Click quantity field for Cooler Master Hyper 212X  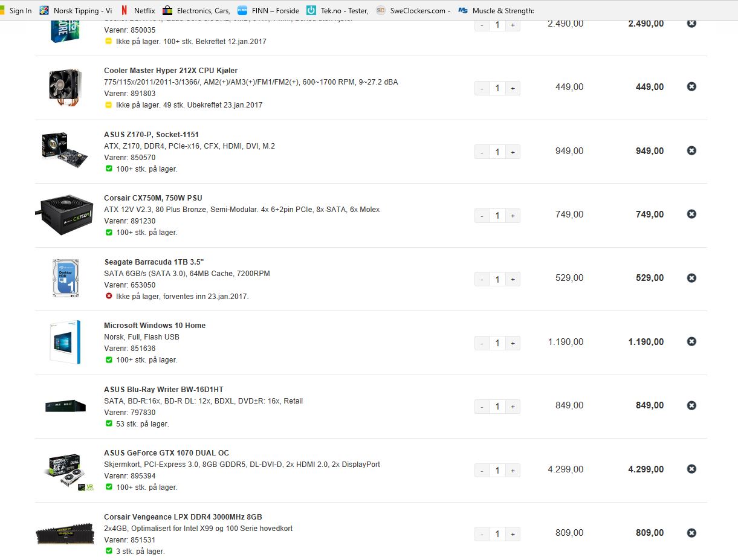pos(497,88)
